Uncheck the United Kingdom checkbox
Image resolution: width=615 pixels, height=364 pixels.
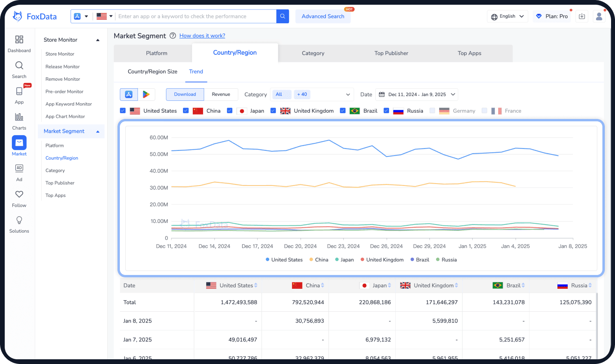273,111
